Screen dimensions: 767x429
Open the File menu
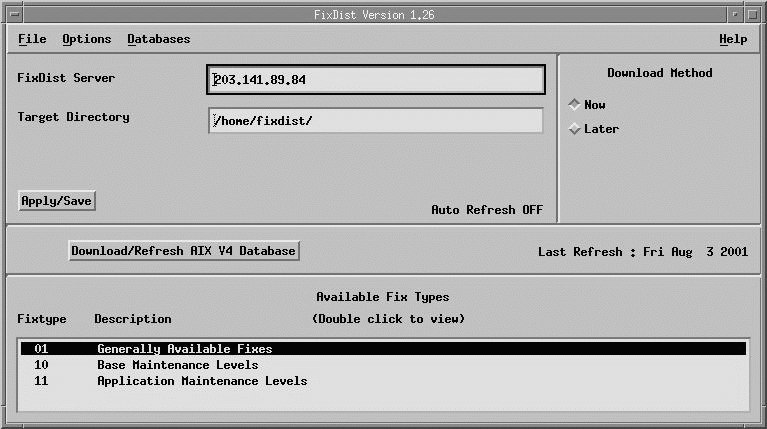32,39
